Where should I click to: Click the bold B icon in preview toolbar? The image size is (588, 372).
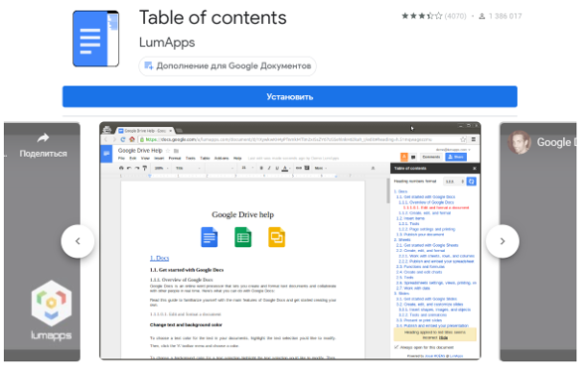261,169
